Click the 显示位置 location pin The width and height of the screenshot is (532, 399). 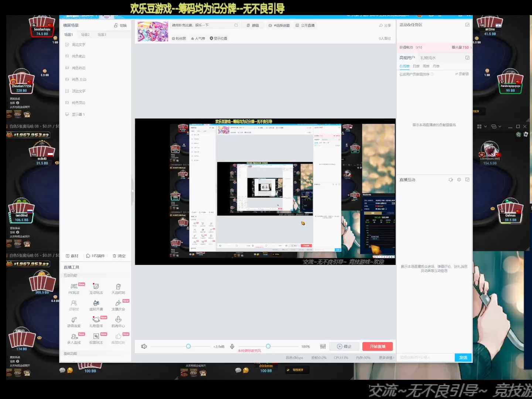tap(211, 38)
